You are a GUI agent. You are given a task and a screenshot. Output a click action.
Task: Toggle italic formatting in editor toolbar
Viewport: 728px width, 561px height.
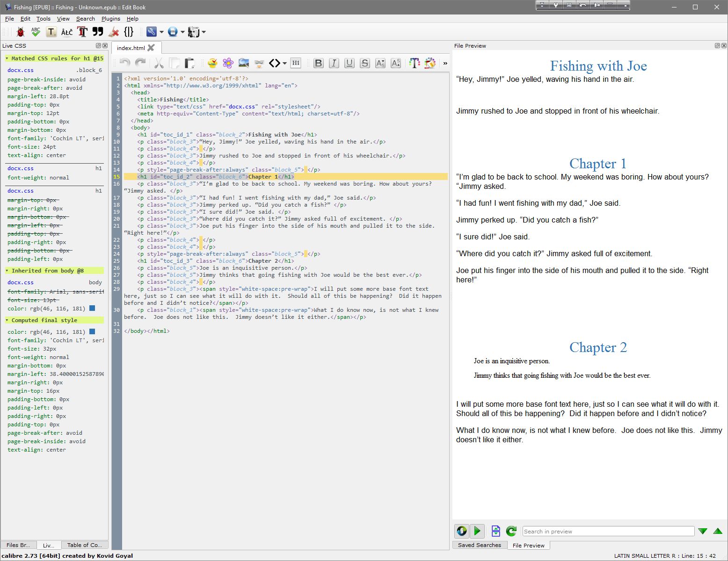point(334,63)
